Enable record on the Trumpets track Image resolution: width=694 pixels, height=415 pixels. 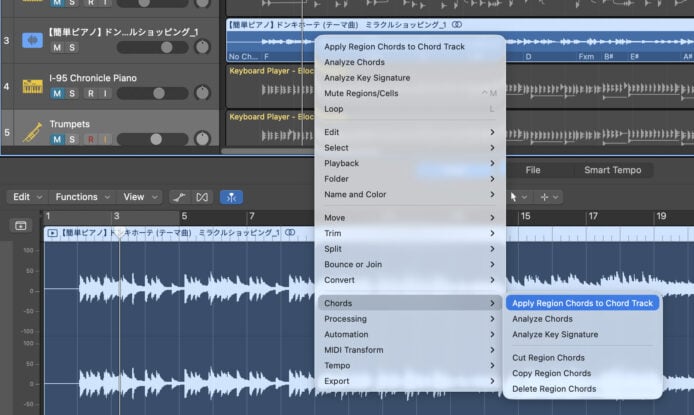click(90, 140)
